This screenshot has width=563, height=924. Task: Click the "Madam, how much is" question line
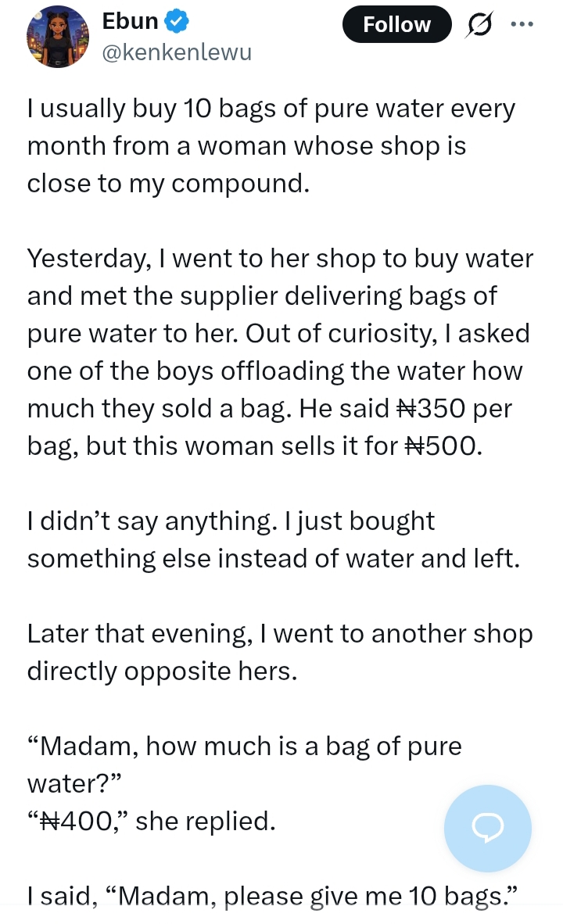(244, 746)
